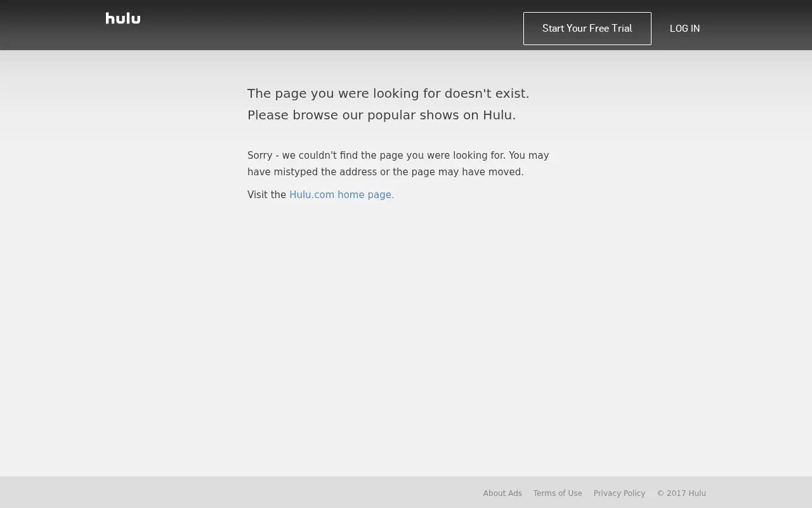Screen dimensions: 812x508
Task: Click the Hulu logo in the header
Action: pos(123,18)
